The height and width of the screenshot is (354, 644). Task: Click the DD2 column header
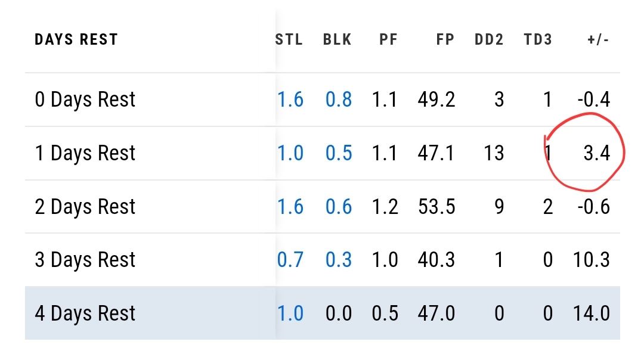pos(489,40)
